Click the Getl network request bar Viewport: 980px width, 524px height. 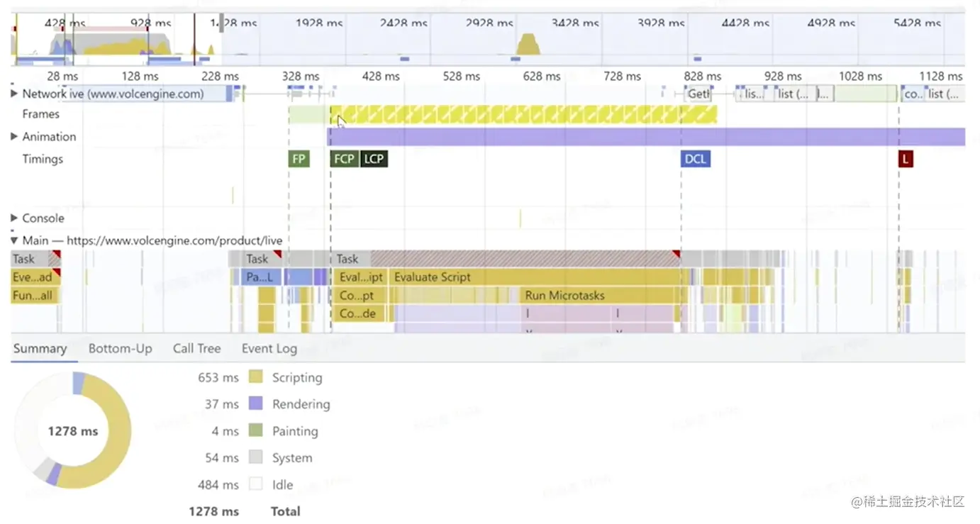(699, 94)
